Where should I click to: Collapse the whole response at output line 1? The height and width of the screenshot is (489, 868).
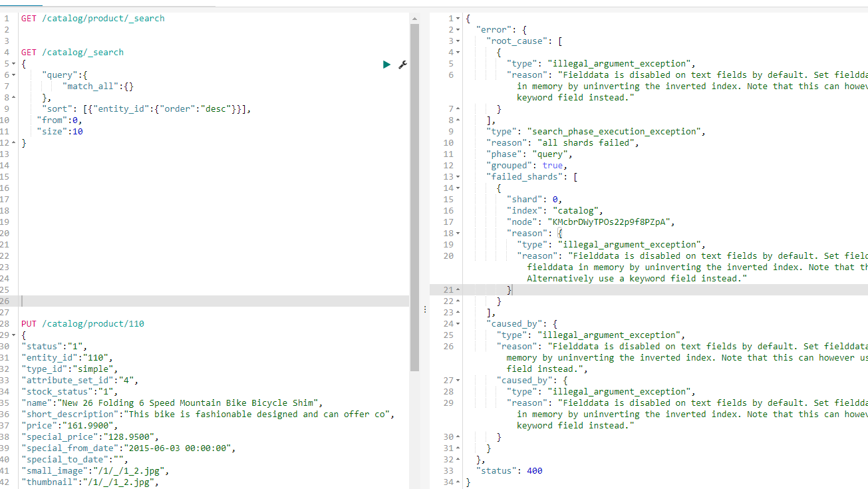(x=458, y=19)
